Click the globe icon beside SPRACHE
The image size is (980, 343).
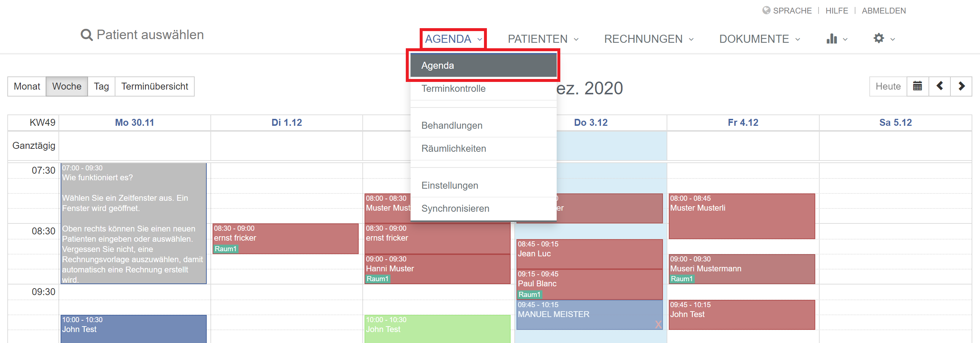pos(766,10)
